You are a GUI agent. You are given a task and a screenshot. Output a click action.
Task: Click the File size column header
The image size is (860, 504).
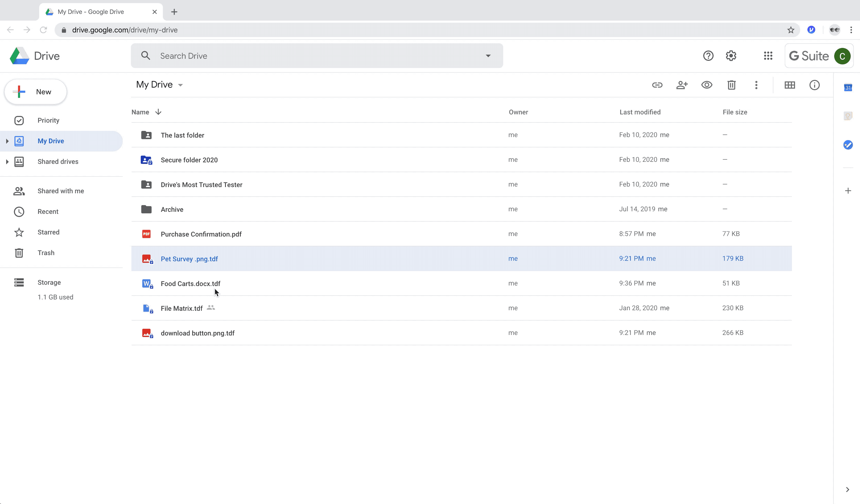point(735,112)
